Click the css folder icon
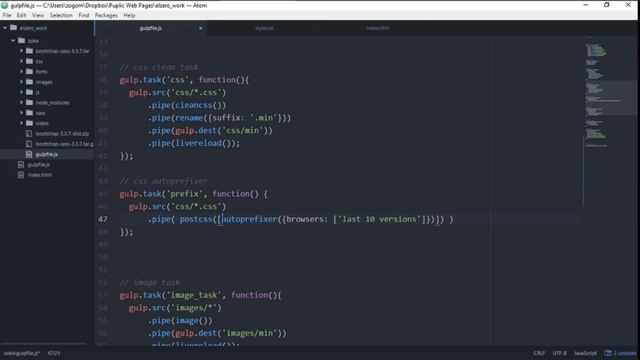 [x=29, y=61]
